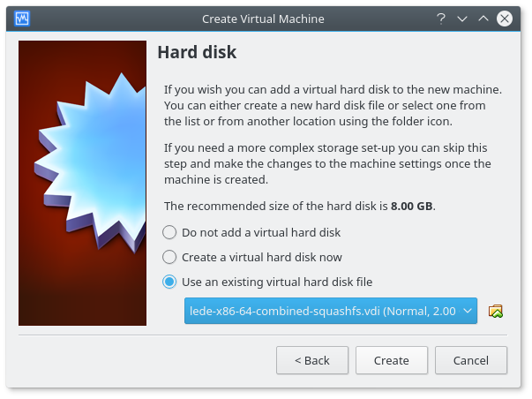Open the dialog's question mark help button
This screenshot has width=532, height=399.
441,18
